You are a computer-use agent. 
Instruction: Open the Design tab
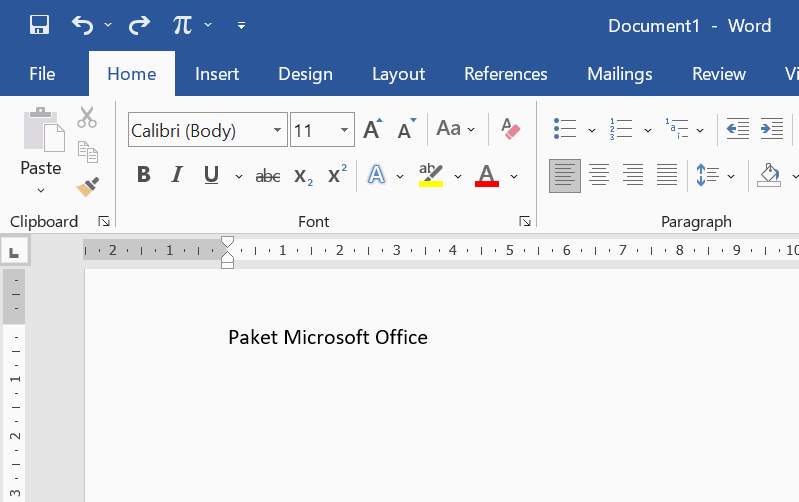(305, 74)
